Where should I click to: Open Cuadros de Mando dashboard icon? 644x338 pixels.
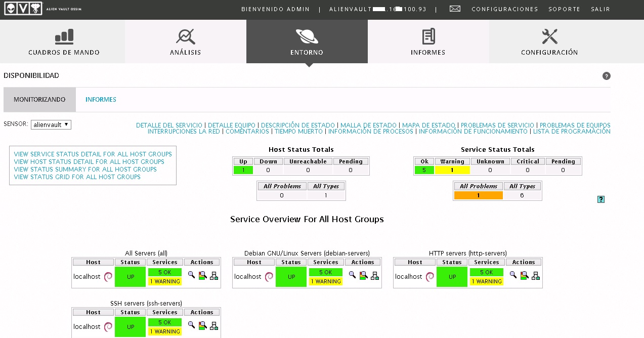[64, 36]
